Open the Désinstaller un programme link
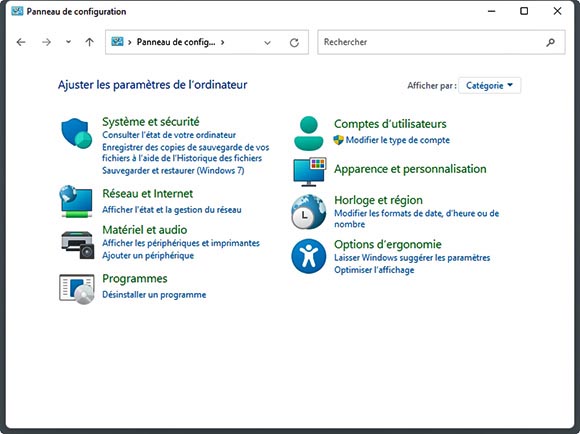This screenshot has width=580, height=434. (x=154, y=295)
